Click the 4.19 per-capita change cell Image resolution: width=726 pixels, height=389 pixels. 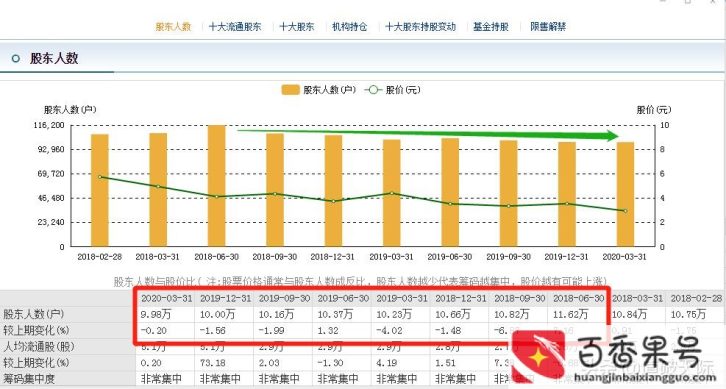pyautogui.click(x=387, y=363)
